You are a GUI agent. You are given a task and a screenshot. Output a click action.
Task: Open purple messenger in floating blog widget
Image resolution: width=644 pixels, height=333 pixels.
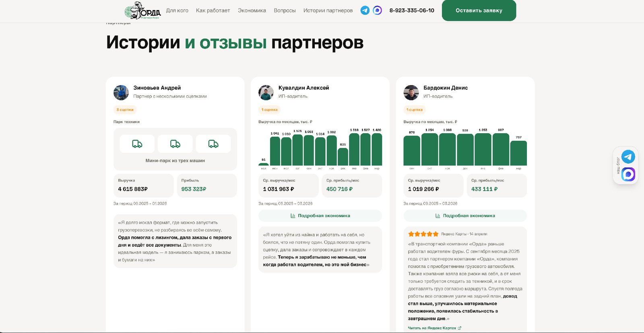tap(628, 174)
